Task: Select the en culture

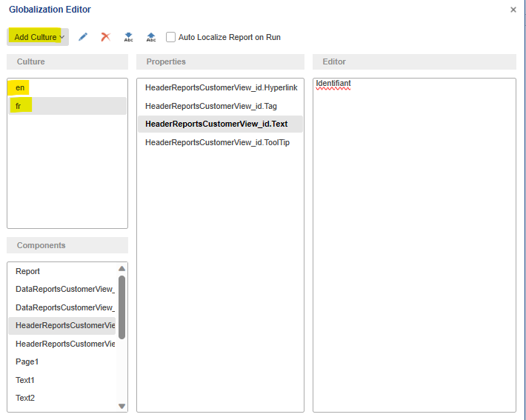Action: [67, 87]
